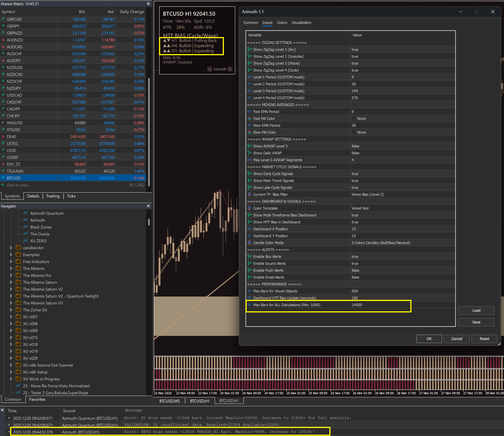Expand the candlecolor folder
Viewport: 504px width, 436px height.
(x=11, y=248)
